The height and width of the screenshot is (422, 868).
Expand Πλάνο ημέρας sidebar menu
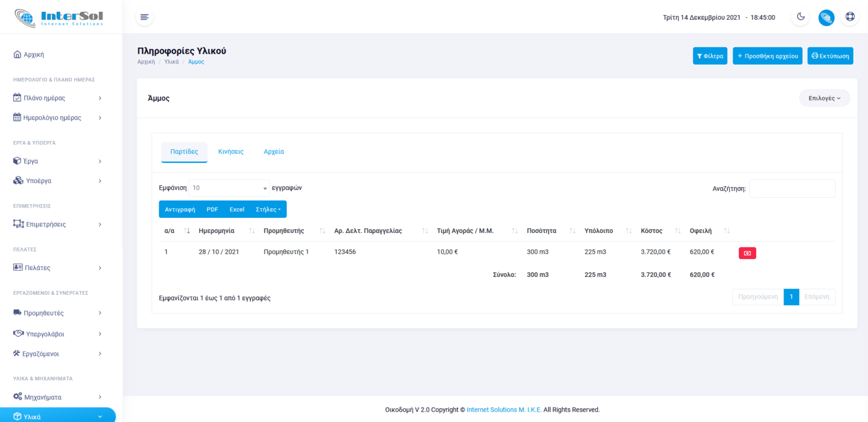point(58,98)
